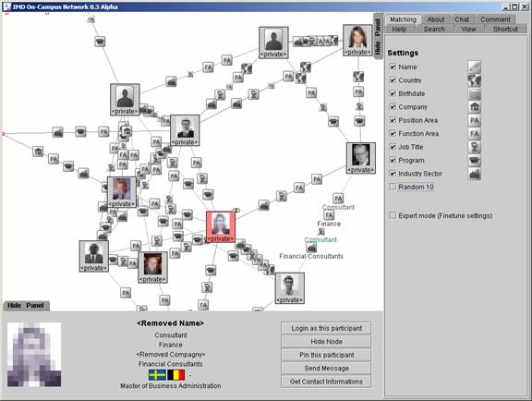Click the Send Message button

click(326, 368)
